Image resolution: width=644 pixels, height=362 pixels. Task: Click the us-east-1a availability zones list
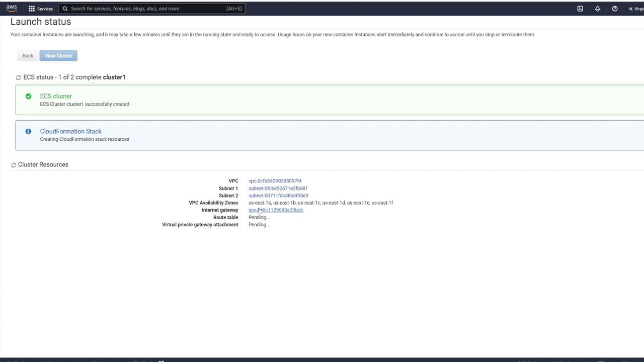pos(320,203)
